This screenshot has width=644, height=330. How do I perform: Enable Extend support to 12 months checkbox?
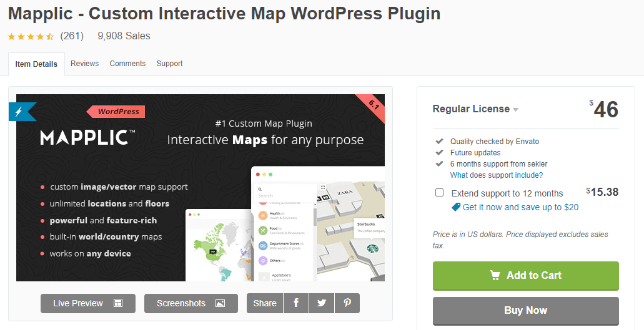[440, 193]
